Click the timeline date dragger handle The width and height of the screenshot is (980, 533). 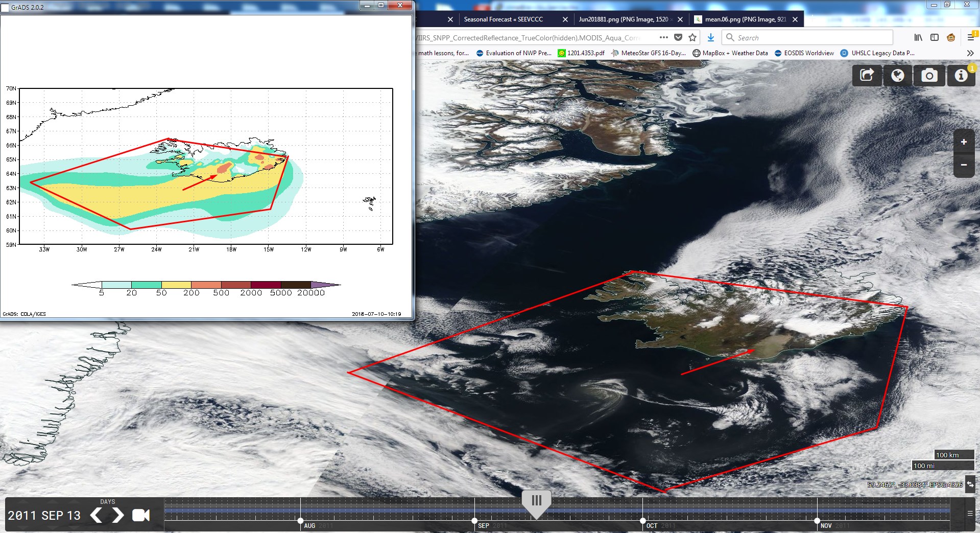click(x=536, y=503)
